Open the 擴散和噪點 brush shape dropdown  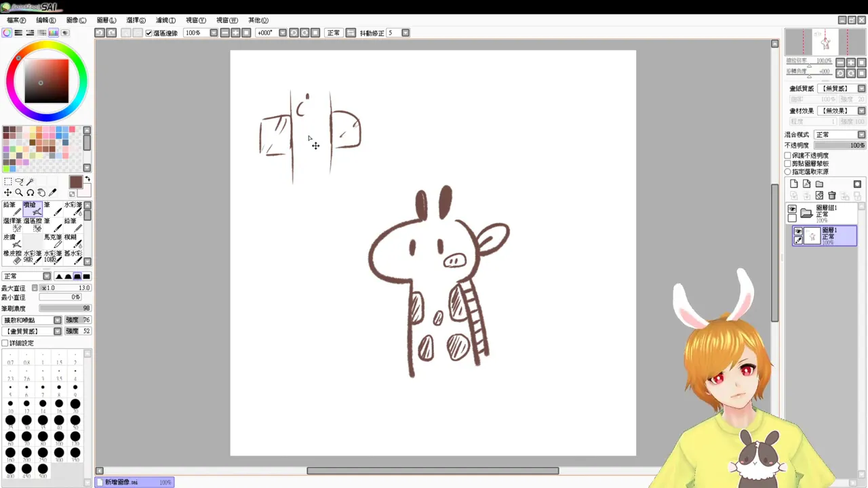58,320
